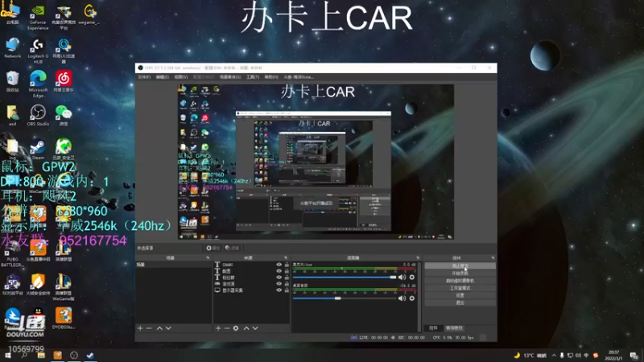
Task: Open the 场景集合(S) menu in OBS
Action: (x=230, y=77)
